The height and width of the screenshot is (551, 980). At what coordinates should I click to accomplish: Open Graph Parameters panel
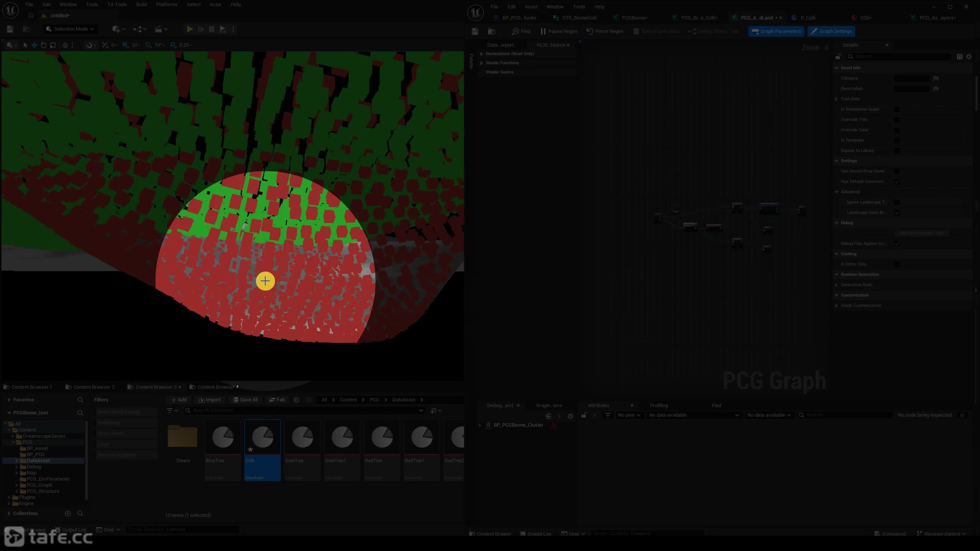click(776, 31)
